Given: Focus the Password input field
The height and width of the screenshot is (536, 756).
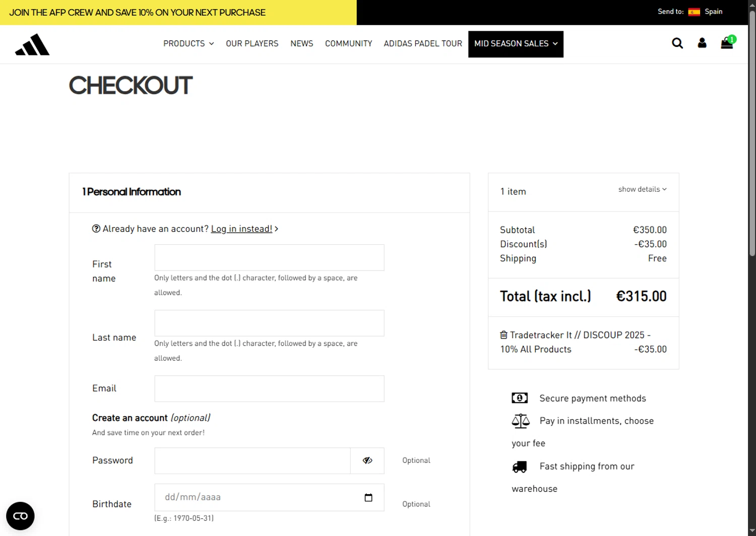Looking at the screenshot, I should pos(253,460).
